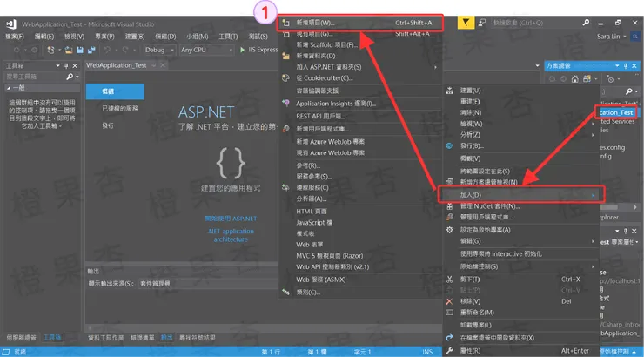Click the yellow feedback filter icon
Viewport: 644px width, 357px height.
point(466,23)
